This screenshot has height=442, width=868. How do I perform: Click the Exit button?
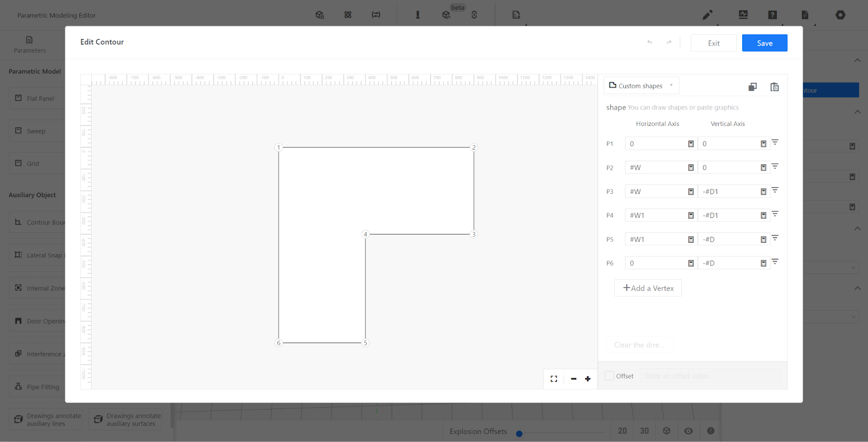(713, 43)
